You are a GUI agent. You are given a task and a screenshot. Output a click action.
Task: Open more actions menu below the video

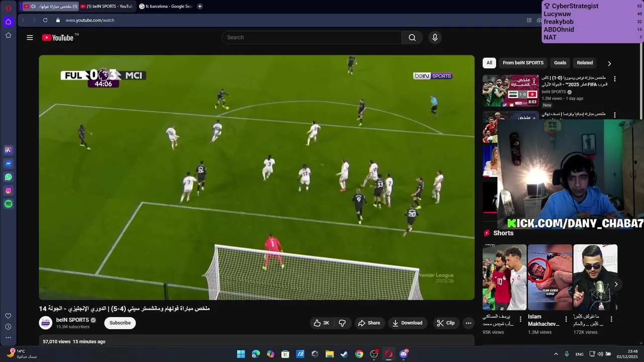click(468, 323)
